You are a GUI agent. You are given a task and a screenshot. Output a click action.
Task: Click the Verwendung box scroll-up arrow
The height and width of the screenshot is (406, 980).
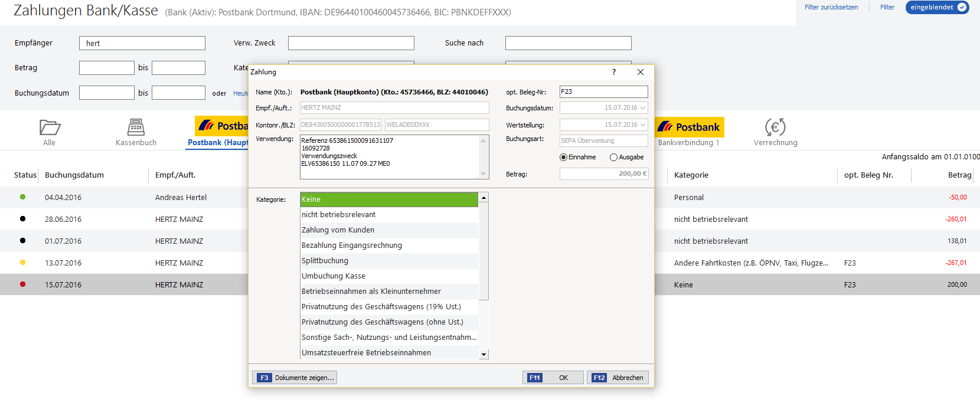coord(484,141)
